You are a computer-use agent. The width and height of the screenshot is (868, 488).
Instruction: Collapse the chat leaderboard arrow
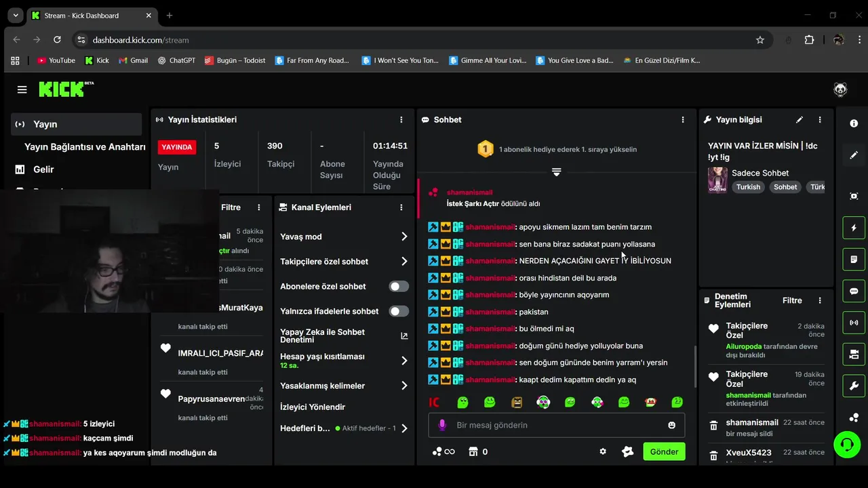[556, 172]
